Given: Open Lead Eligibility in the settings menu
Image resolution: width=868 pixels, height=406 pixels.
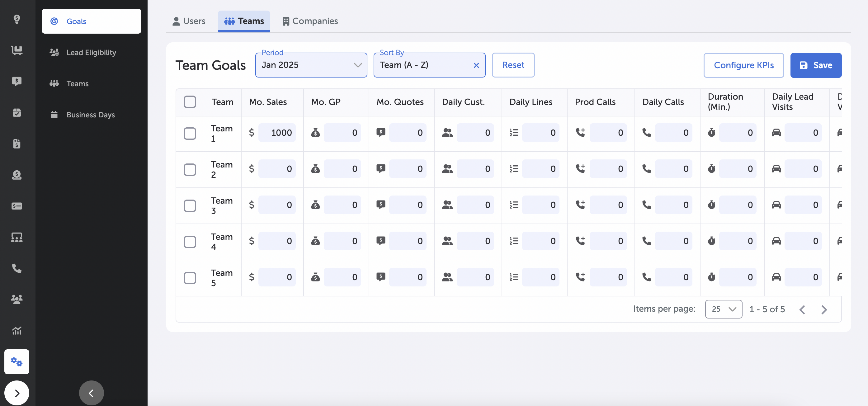Looking at the screenshot, I should (x=91, y=52).
